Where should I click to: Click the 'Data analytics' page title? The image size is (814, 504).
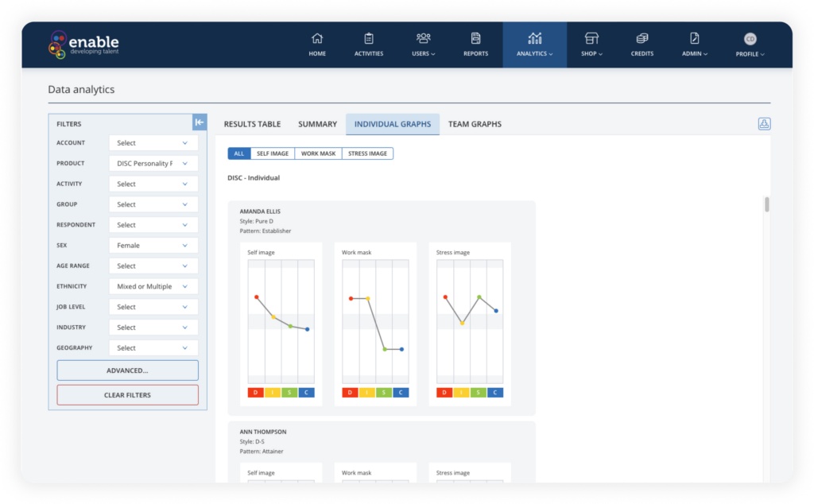(81, 89)
